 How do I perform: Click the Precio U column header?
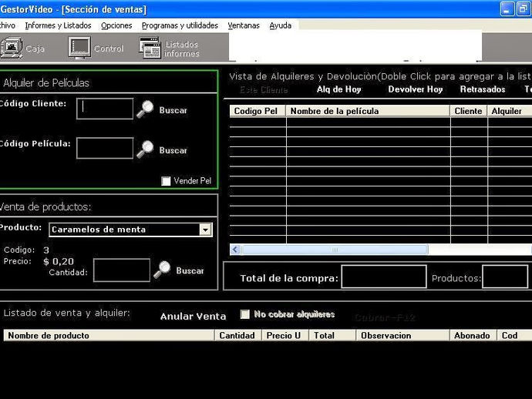285,336
